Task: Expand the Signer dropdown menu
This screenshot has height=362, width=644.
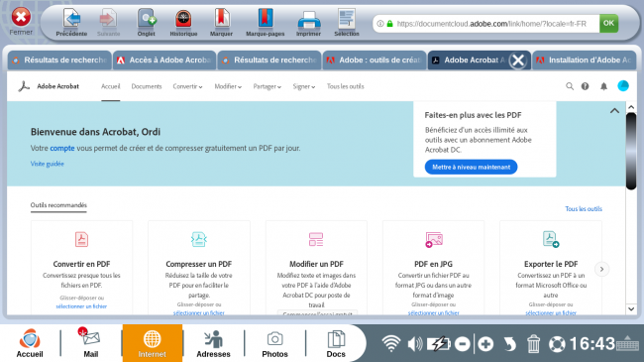Action: tap(304, 86)
